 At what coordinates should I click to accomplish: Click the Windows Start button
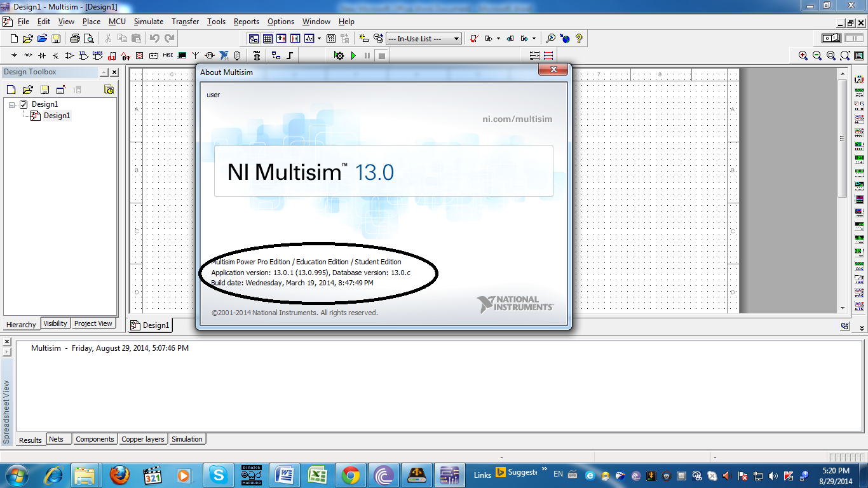[17, 475]
